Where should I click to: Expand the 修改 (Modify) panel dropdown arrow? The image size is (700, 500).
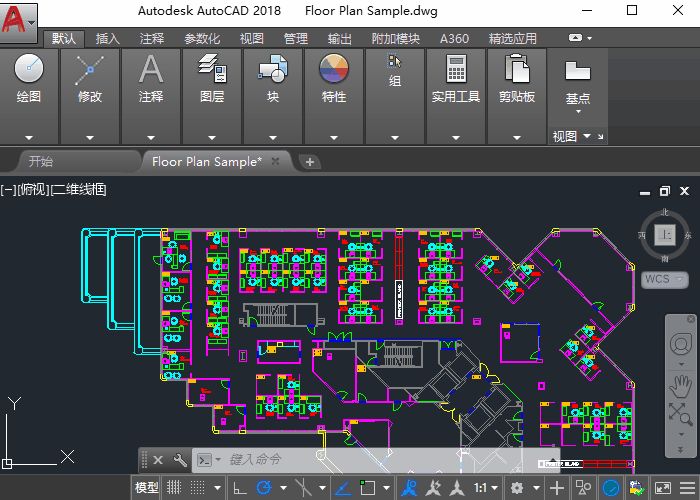(x=90, y=137)
